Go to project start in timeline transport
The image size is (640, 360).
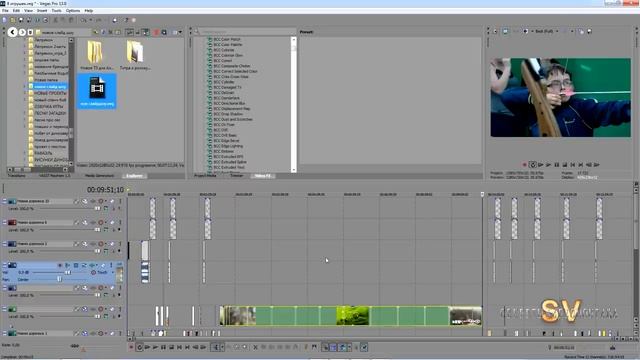(179, 347)
